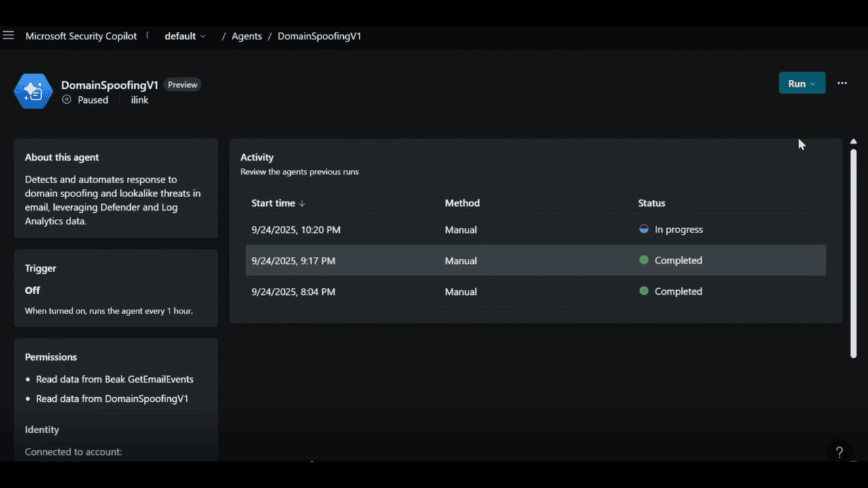Click Completed status of 9:17 PM run
868x488 pixels.
(678, 260)
